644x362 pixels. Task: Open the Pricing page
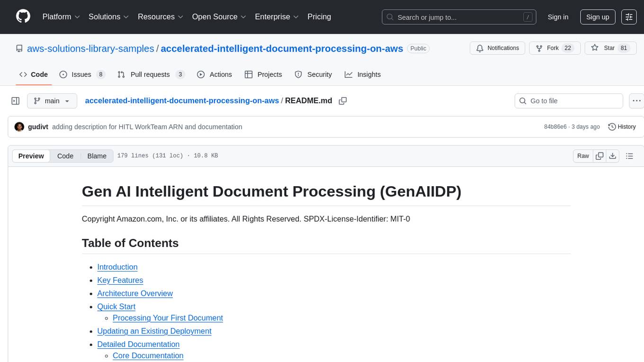[319, 17]
